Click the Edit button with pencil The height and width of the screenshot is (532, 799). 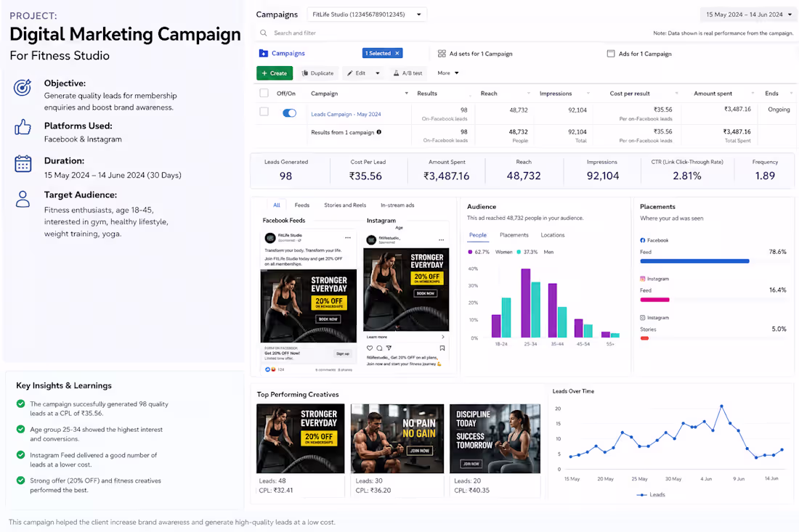click(356, 73)
